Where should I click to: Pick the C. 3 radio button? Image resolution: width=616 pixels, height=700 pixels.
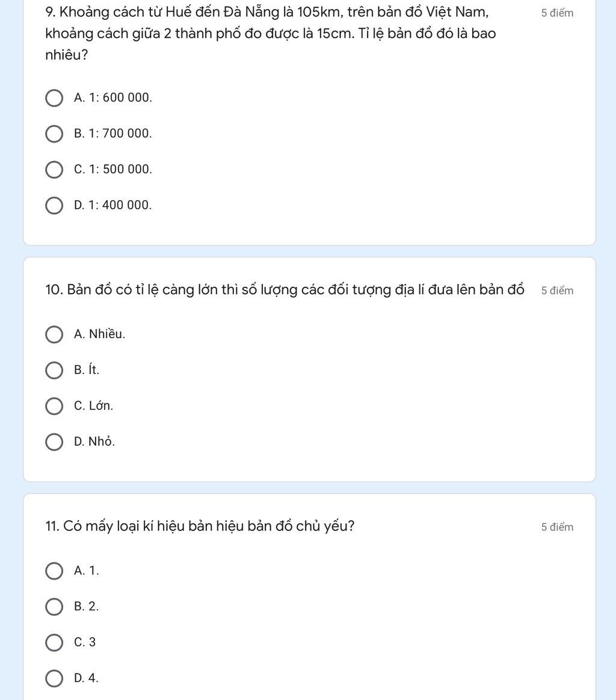tap(54, 643)
